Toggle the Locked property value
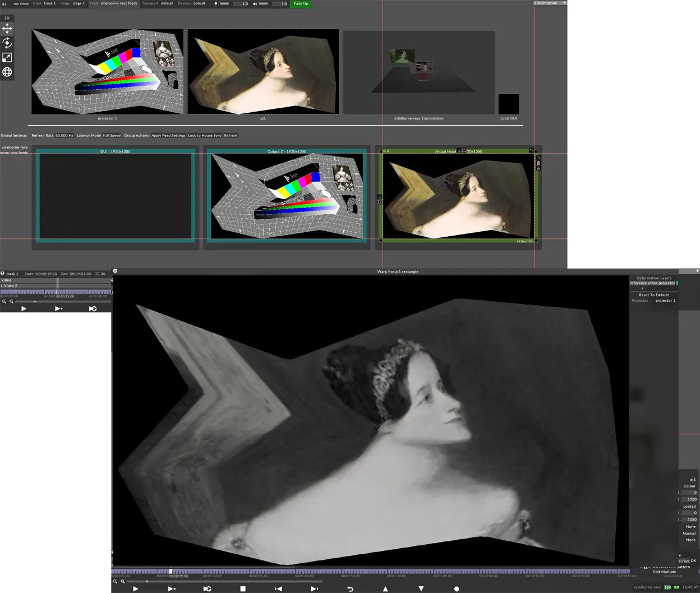Image resolution: width=700 pixels, height=593 pixels. (689, 506)
